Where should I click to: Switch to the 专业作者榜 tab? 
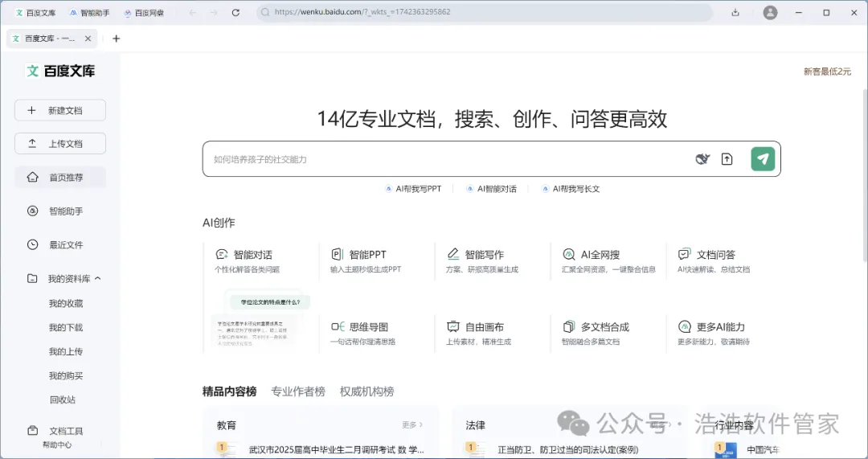[x=298, y=391]
